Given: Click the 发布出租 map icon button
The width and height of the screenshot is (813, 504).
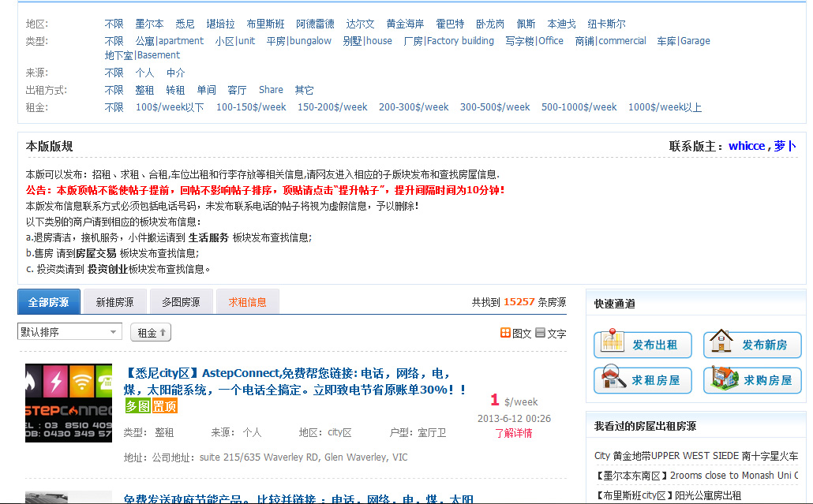Looking at the screenshot, I should click(643, 344).
